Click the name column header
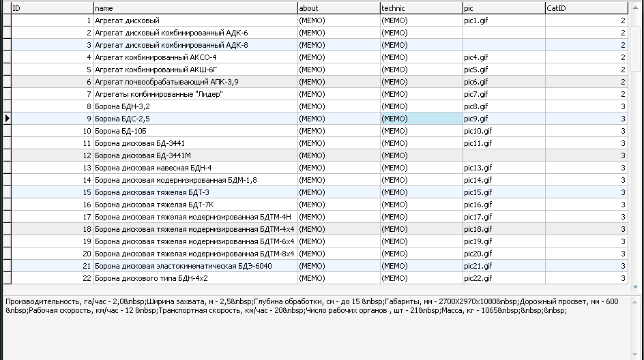 point(195,8)
